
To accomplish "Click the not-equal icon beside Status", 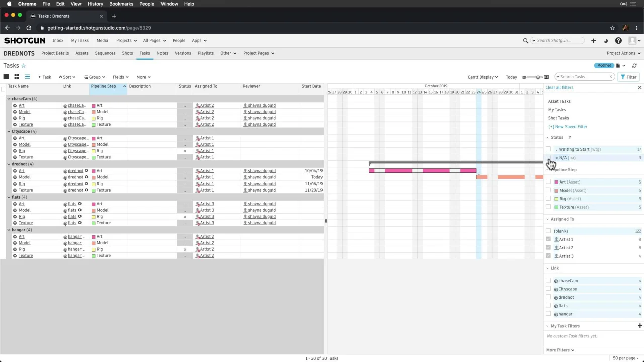I will click(570, 137).
